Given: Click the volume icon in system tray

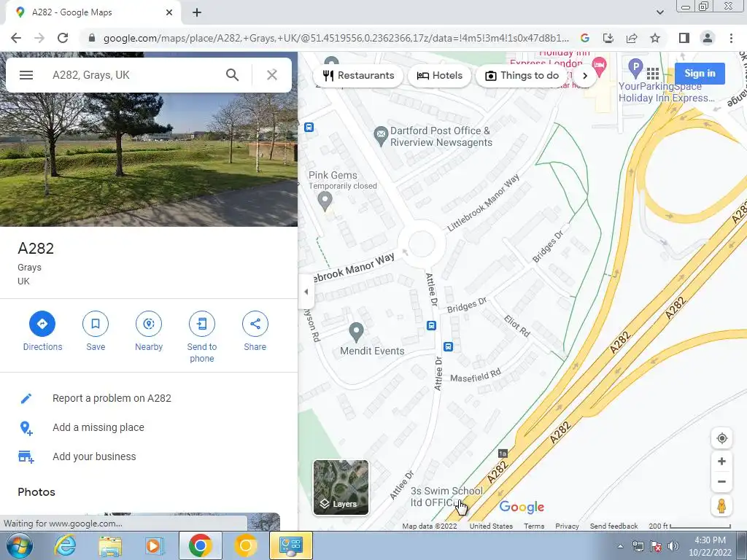Looking at the screenshot, I should (x=673, y=546).
